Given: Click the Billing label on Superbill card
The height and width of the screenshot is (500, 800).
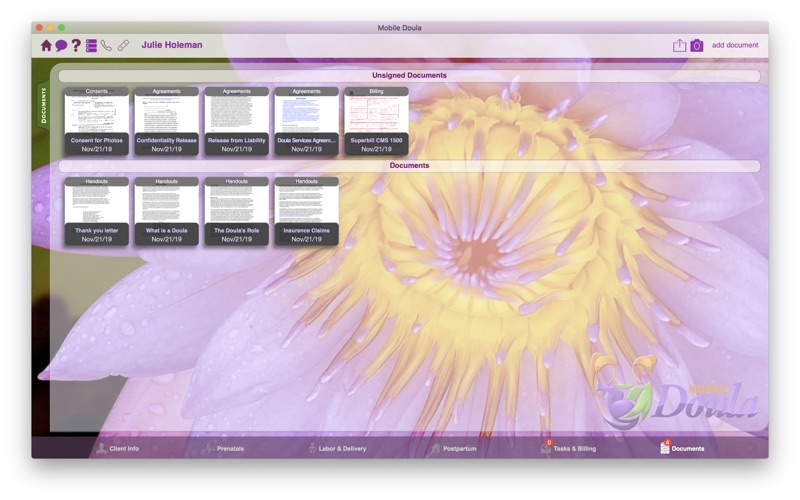Looking at the screenshot, I should [376, 91].
